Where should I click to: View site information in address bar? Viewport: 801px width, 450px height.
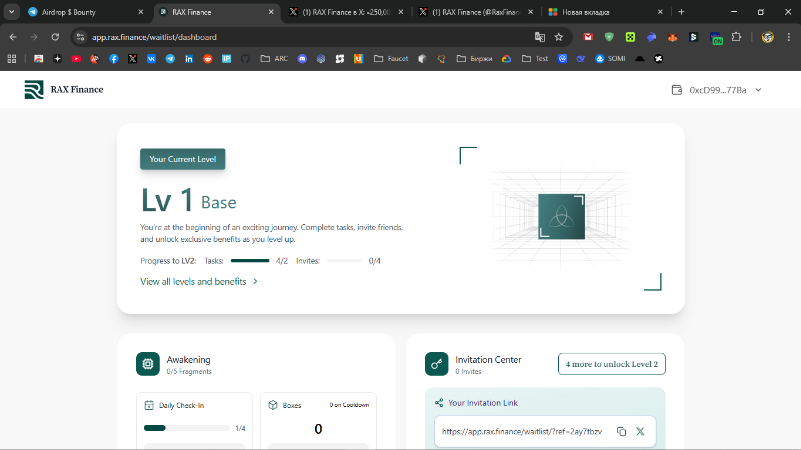[80, 37]
